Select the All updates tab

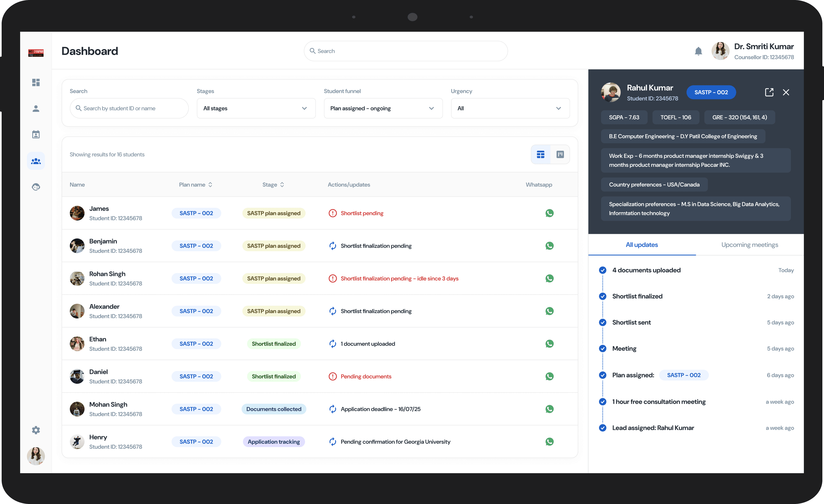[x=642, y=245]
